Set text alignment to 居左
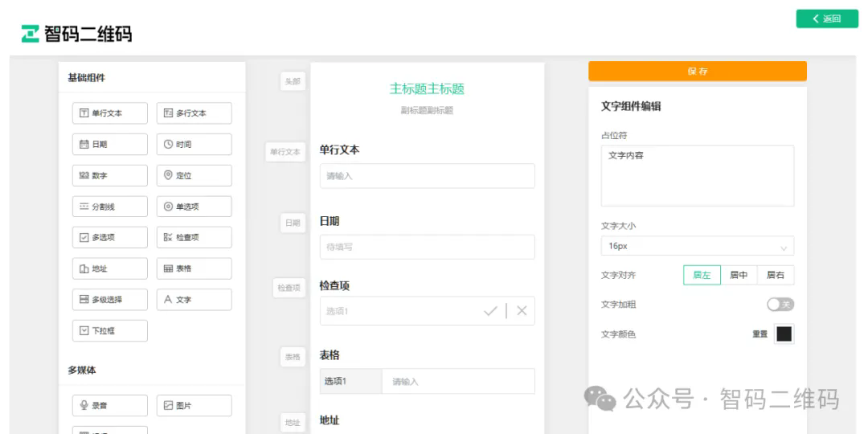868x434 pixels. coord(702,275)
